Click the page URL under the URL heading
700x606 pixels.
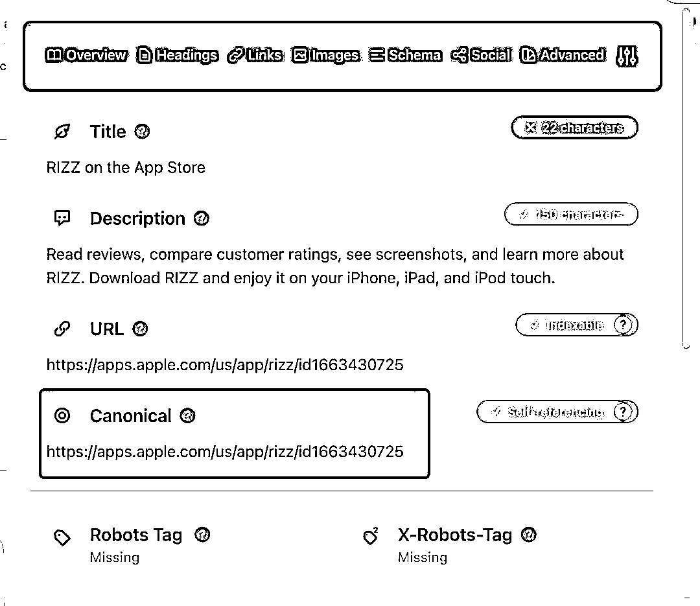(225, 365)
